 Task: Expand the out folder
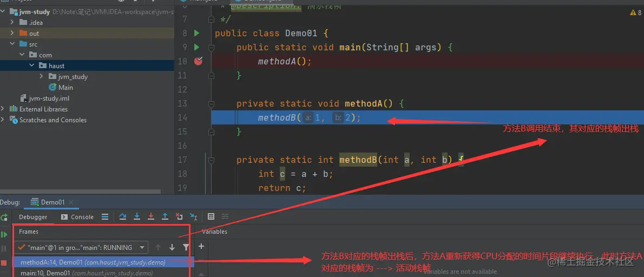[x=12, y=33]
